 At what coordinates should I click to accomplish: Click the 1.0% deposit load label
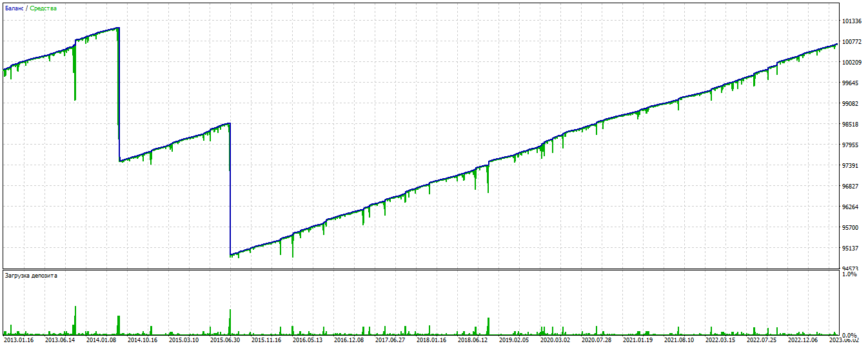pyautogui.click(x=850, y=274)
